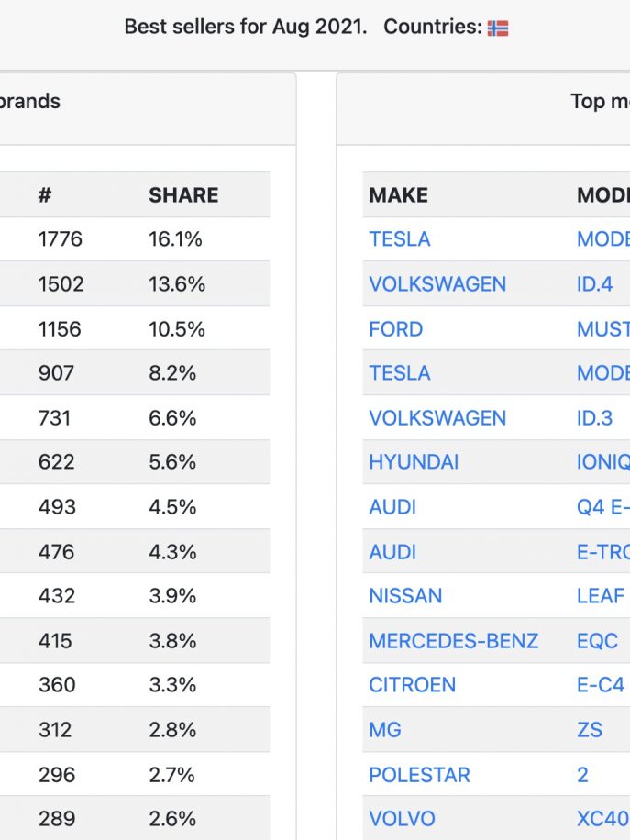The width and height of the screenshot is (630, 840).
Task: Click the HYUNDAI make link
Action: [414, 462]
